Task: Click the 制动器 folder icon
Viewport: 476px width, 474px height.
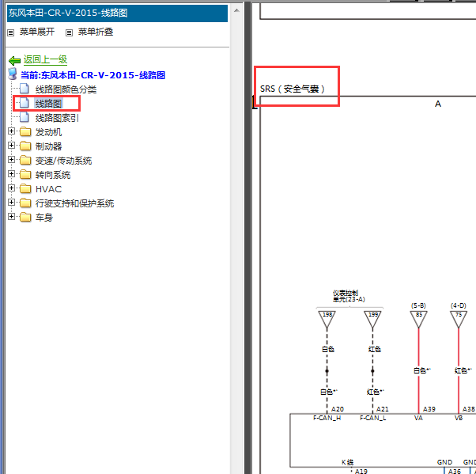Action: 25,146
